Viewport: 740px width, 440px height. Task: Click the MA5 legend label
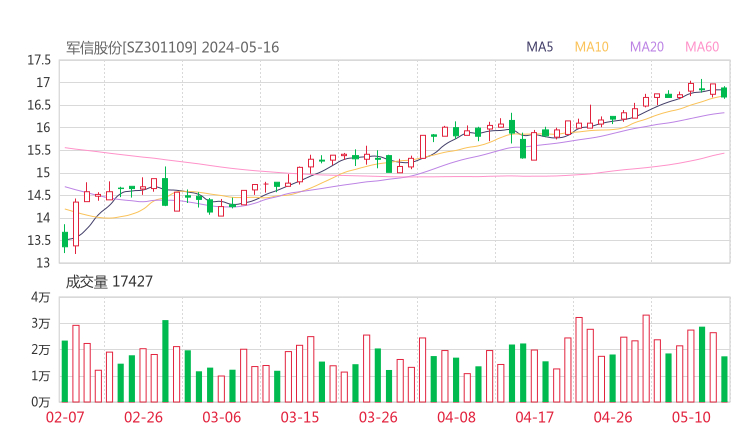pos(539,47)
